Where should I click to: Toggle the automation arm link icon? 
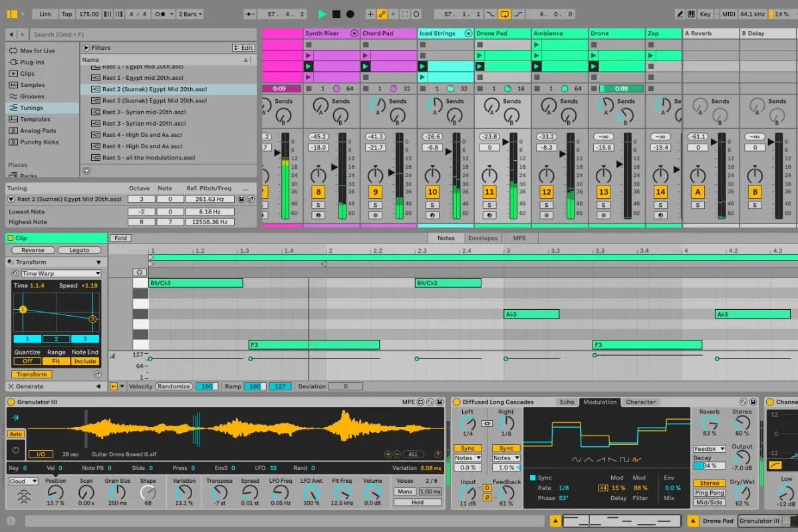[382, 14]
